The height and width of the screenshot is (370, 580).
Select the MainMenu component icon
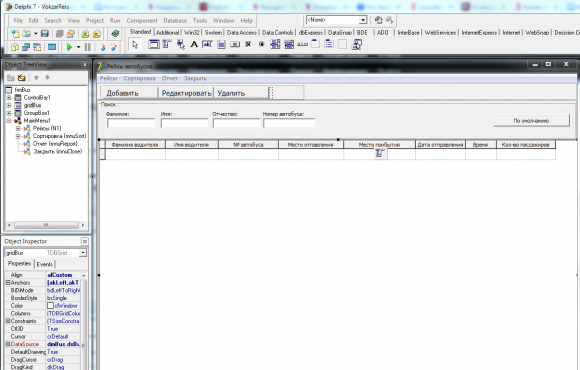[167, 45]
